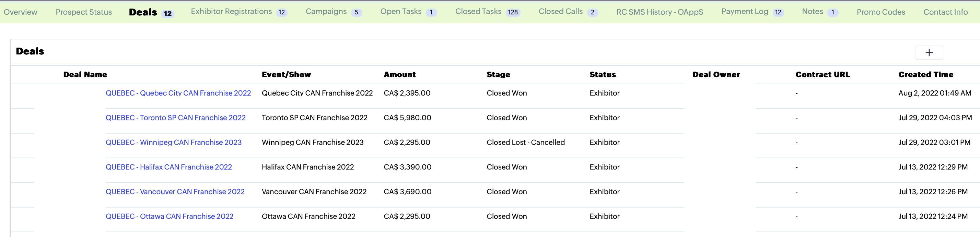
Task: Open Toronto SP CAN Franchise 2022 deal
Action: 175,118
